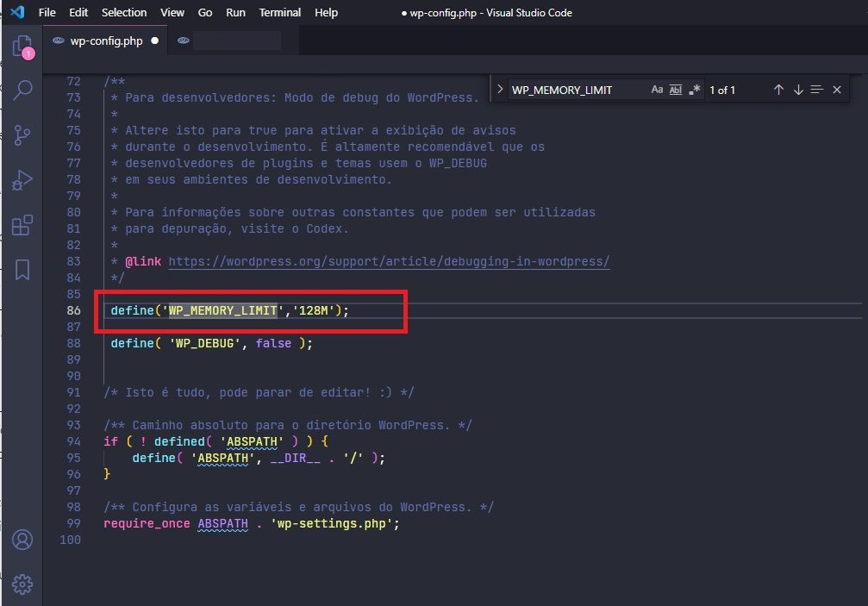Click 'Isto é tudo' comment line
This screenshot has width=868, height=606.
259,392
